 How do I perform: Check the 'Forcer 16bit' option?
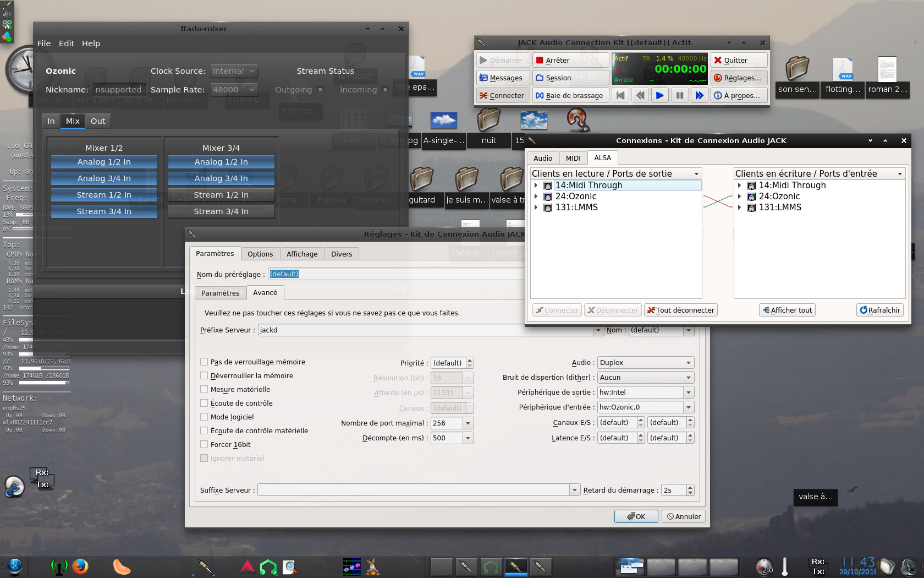(x=204, y=444)
